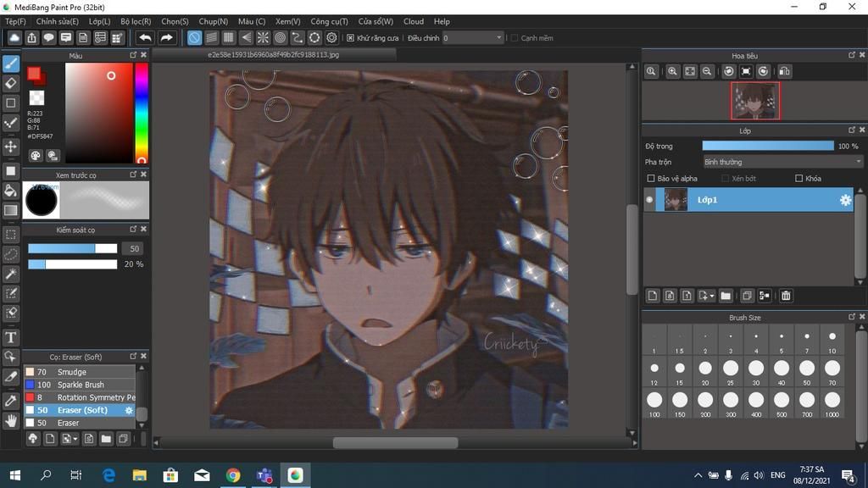Click the red foreground color swatch
This screenshot has height=488, width=868.
tap(34, 74)
